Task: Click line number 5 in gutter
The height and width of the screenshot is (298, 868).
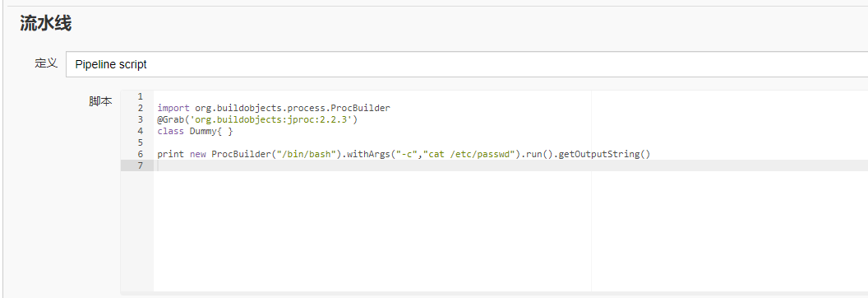Action: click(140, 143)
